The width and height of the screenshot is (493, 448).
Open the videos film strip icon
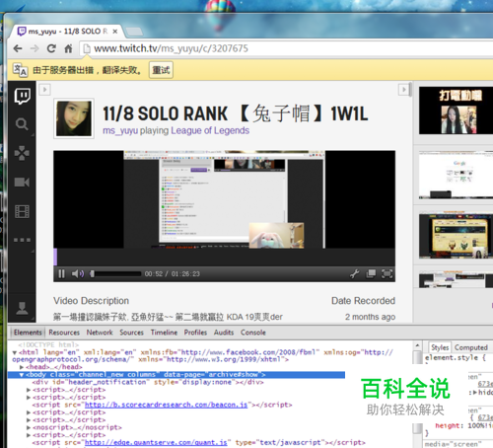click(22, 211)
